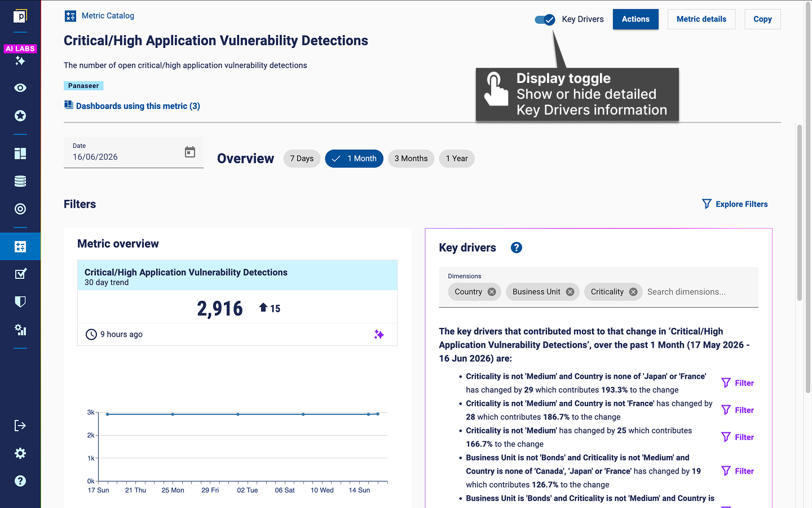Open the Actions dropdown button

(636, 19)
